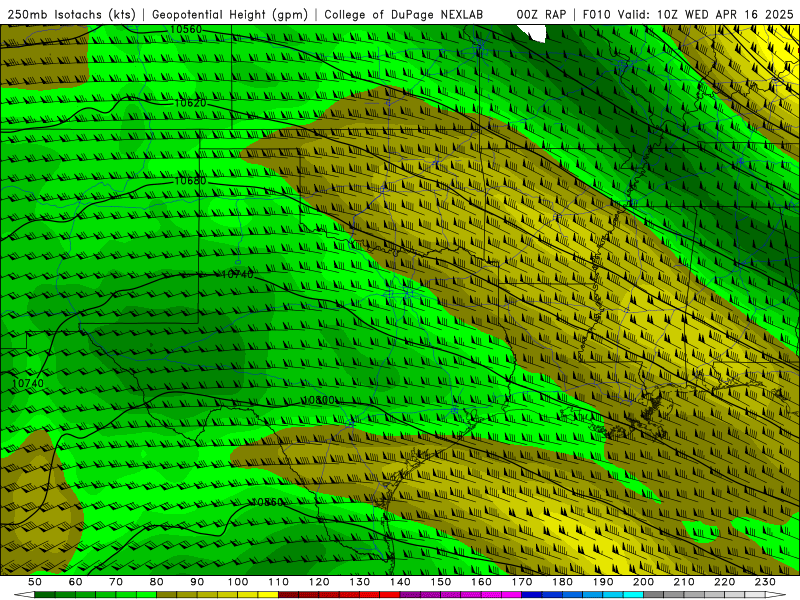The width and height of the screenshot is (800, 600).
Task: Click the colorbar value 130
Action: point(359,582)
